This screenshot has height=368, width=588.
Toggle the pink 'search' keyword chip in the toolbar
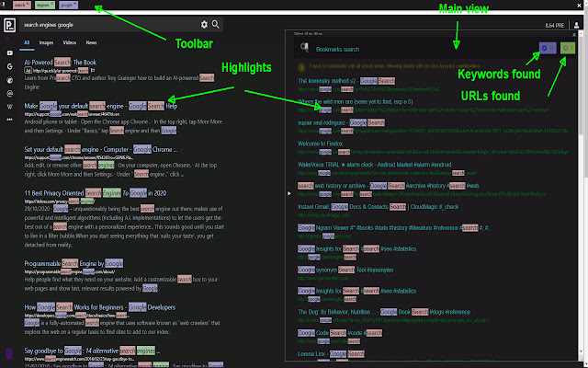[x=22, y=5]
